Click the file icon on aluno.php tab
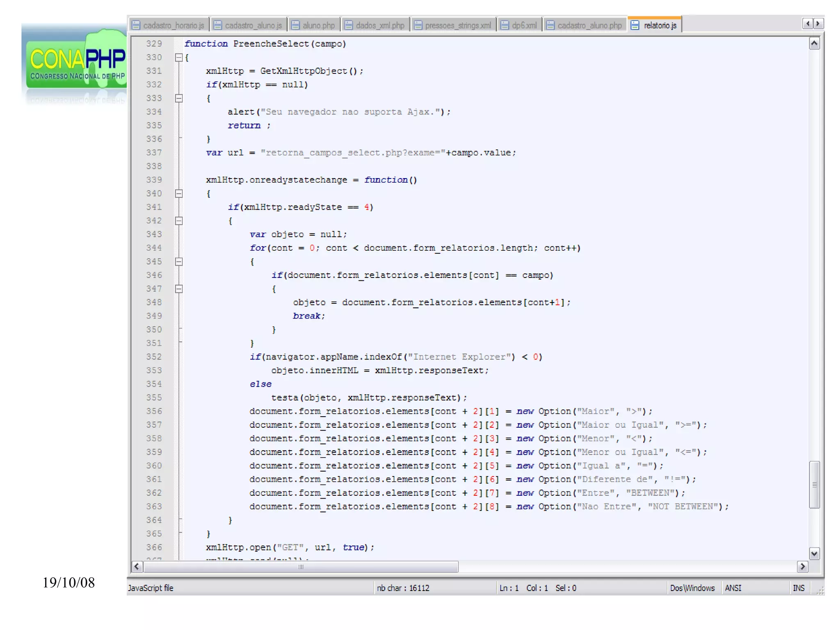The image size is (840, 630). pyautogui.click(x=295, y=25)
